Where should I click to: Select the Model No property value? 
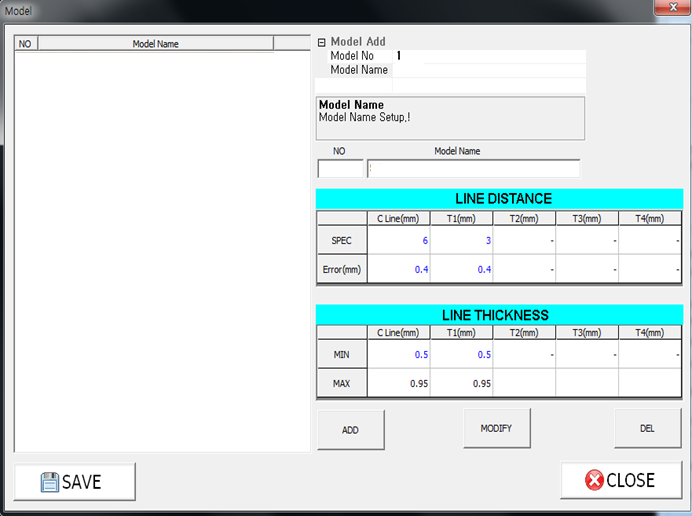(x=488, y=57)
